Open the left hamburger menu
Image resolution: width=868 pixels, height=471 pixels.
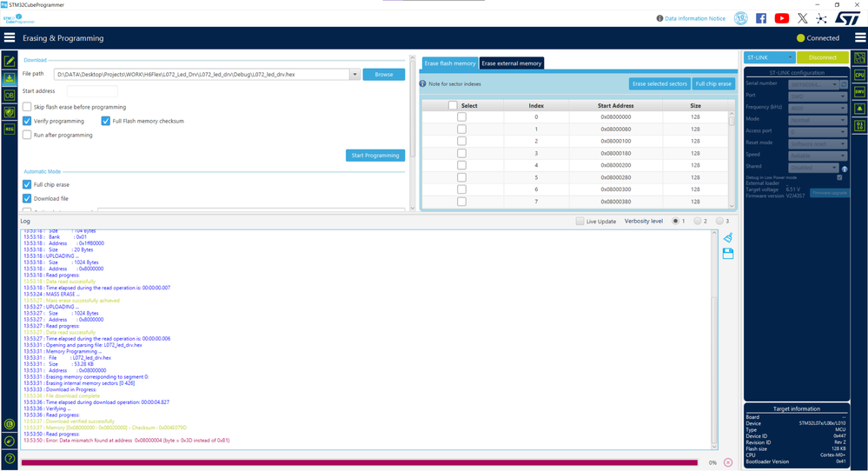tap(10, 37)
